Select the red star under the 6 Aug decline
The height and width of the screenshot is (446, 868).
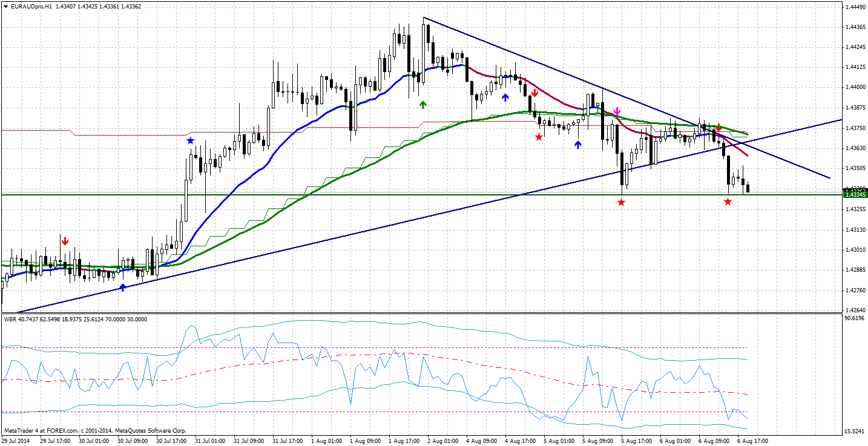pos(727,202)
